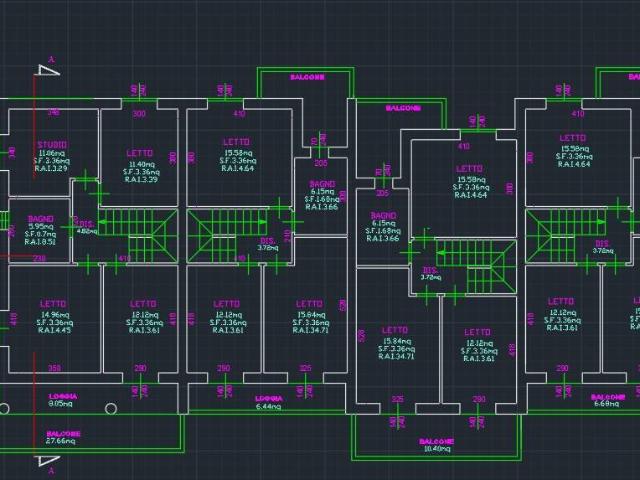Click the 230 dimension below BAGNO 5.95mq
Screen dimensions: 640x480
[x=40, y=258]
